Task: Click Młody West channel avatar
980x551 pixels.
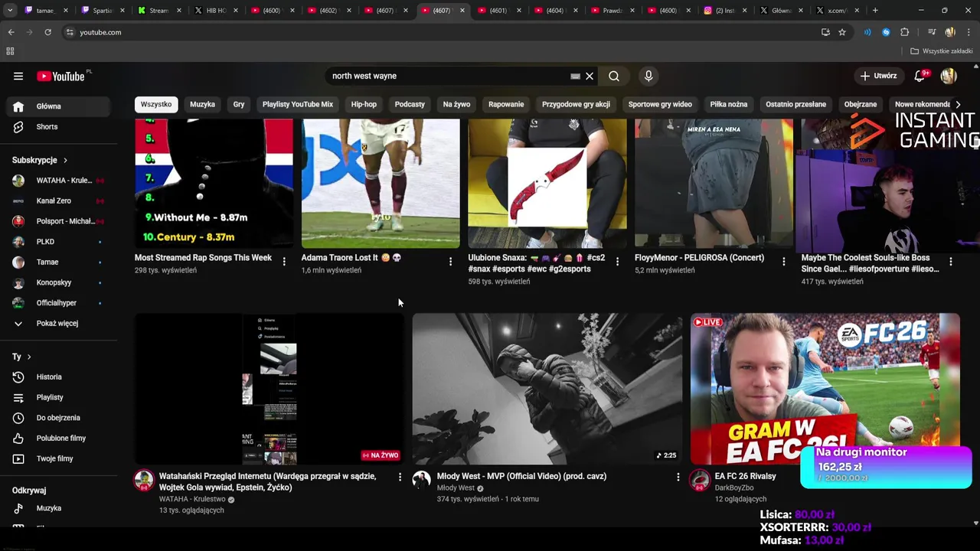Action: click(x=422, y=480)
